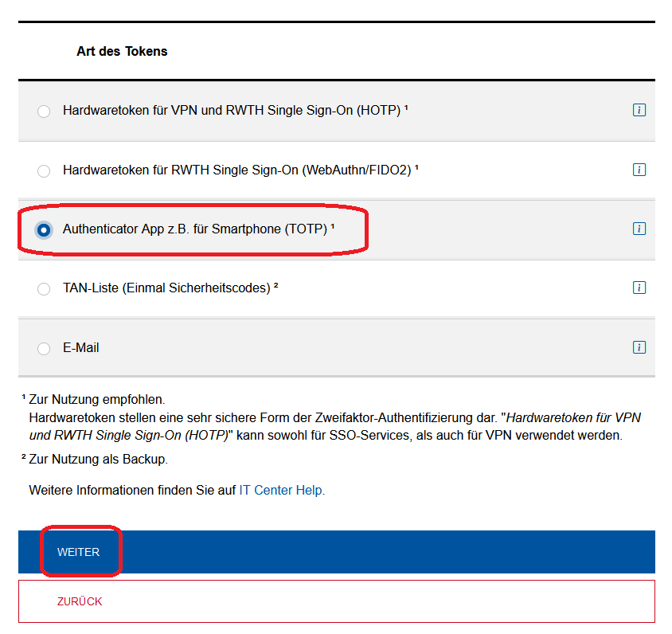Open info icon for WebAuthn/FIDO2 hardware token
The width and height of the screenshot is (672, 634).
pyautogui.click(x=639, y=170)
